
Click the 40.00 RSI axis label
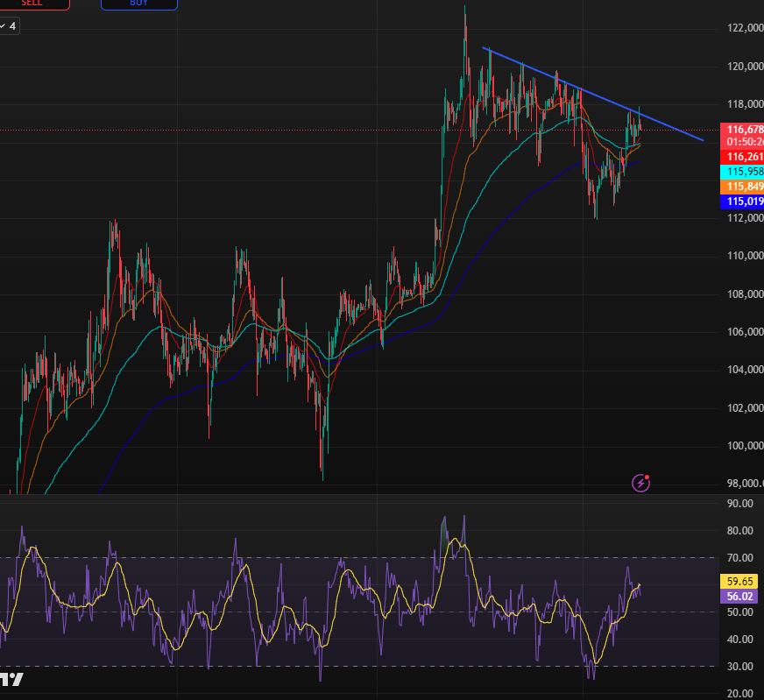(x=740, y=639)
